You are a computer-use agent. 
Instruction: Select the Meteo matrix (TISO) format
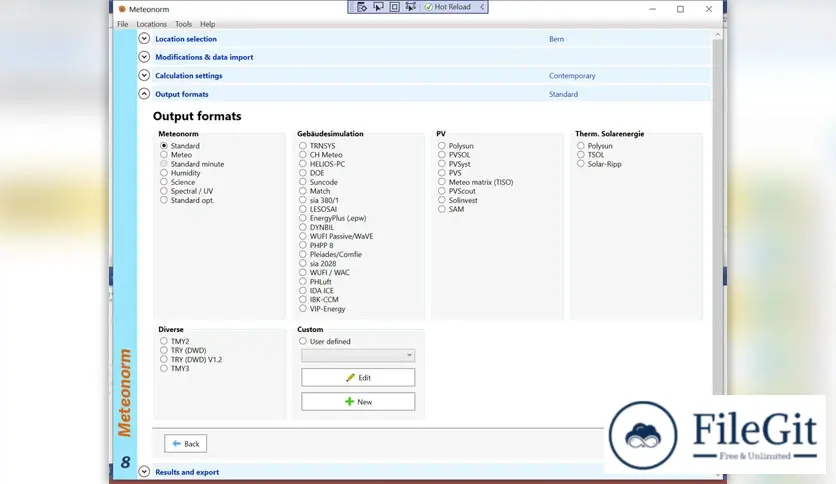tap(476, 182)
